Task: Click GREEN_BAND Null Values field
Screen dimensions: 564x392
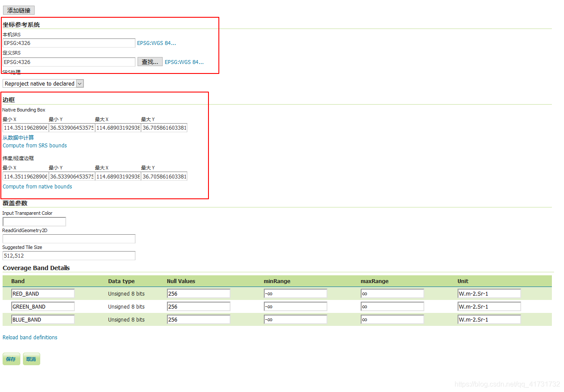Action: click(x=199, y=307)
